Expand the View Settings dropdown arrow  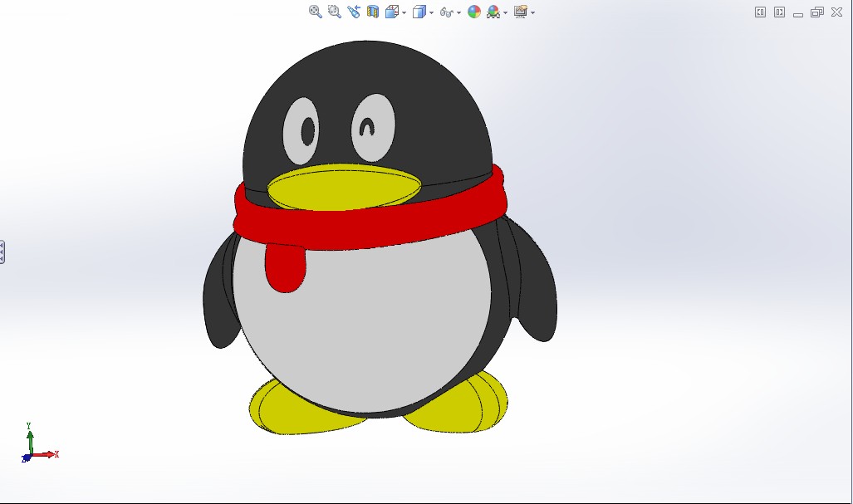click(x=532, y=12)
